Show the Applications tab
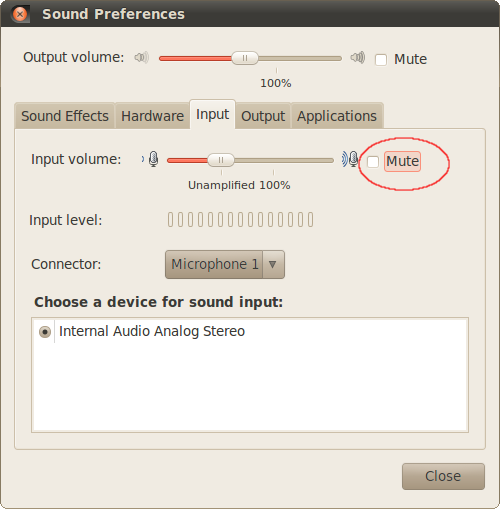This screenshot has width=500, height=525. pos(337,116)
